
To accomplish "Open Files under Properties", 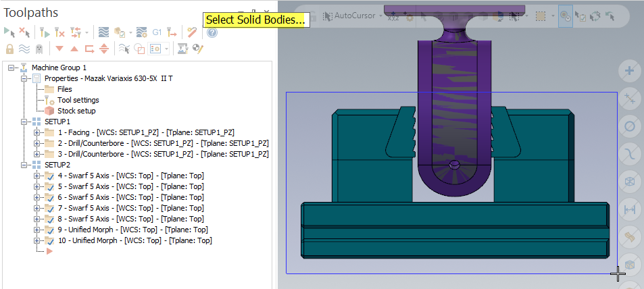I will point(64,89).
